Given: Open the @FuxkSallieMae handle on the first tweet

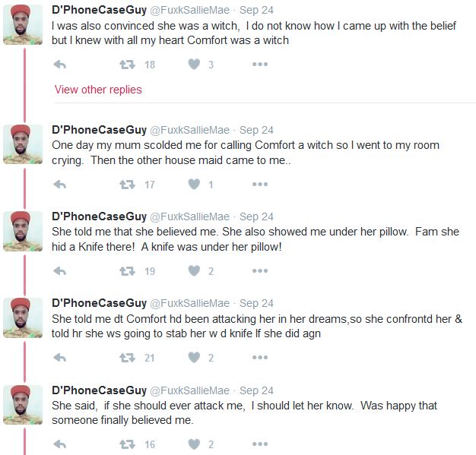Looking at the screenshot, I should click(189, 11).
